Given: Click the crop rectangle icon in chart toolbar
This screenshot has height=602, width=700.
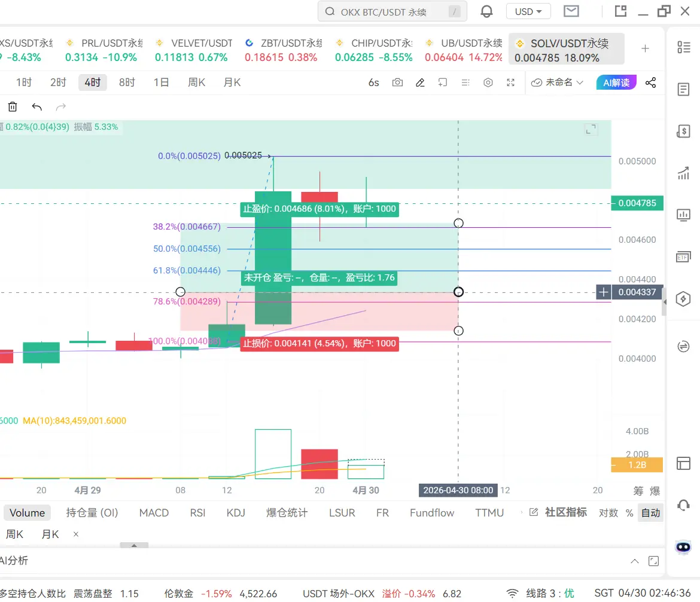Looking at the screenshot, I should [442, 82].
